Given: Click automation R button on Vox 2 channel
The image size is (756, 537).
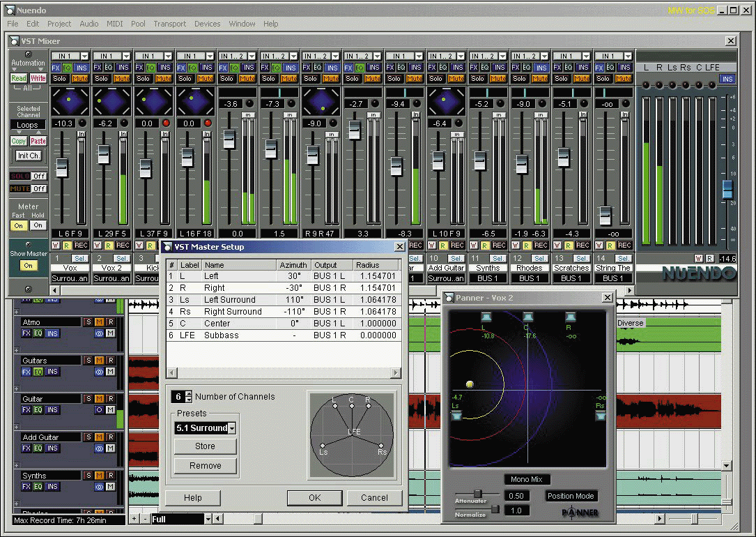Looking at the screenshot, I should point(109,245).
